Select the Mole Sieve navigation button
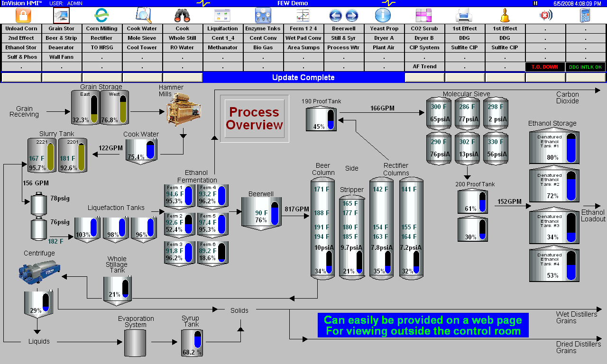The height and width of the screenshot is (364, 607). coord(142,38)
